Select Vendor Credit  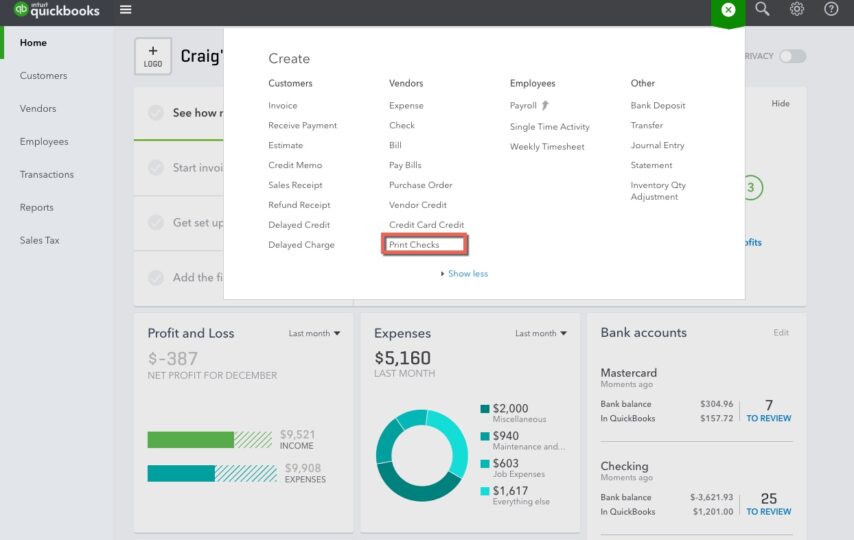pyautogui.click(x=418, y=205)
